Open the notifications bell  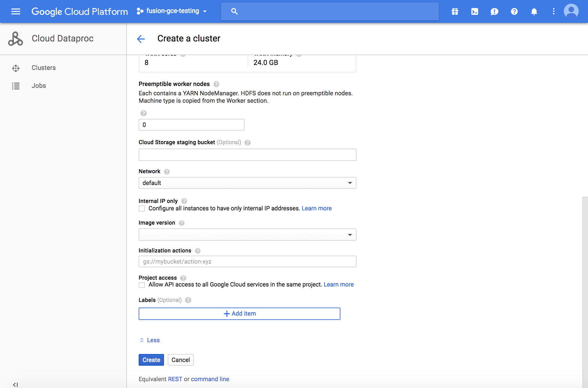pos(534,11)
